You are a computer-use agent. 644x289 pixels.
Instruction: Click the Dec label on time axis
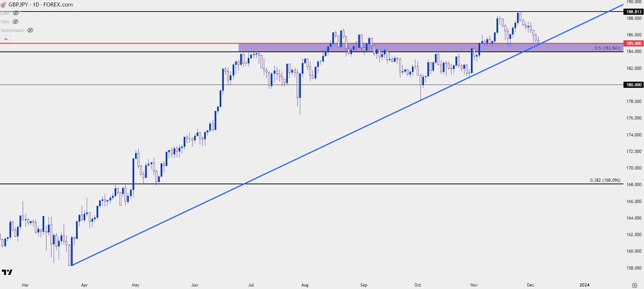(x=530, y=285)
